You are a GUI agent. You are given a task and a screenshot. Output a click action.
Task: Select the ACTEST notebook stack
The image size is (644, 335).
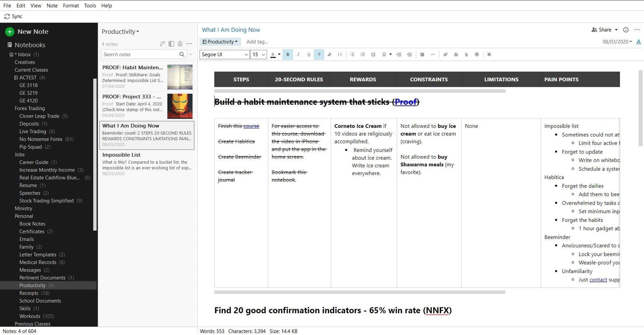pos(28,77)
